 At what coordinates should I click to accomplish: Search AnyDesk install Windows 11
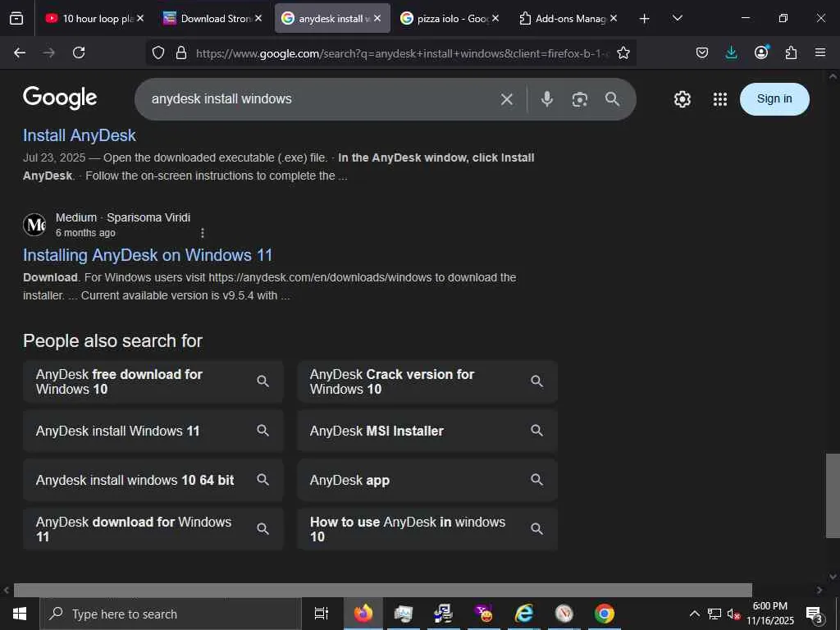click(153, 431)
